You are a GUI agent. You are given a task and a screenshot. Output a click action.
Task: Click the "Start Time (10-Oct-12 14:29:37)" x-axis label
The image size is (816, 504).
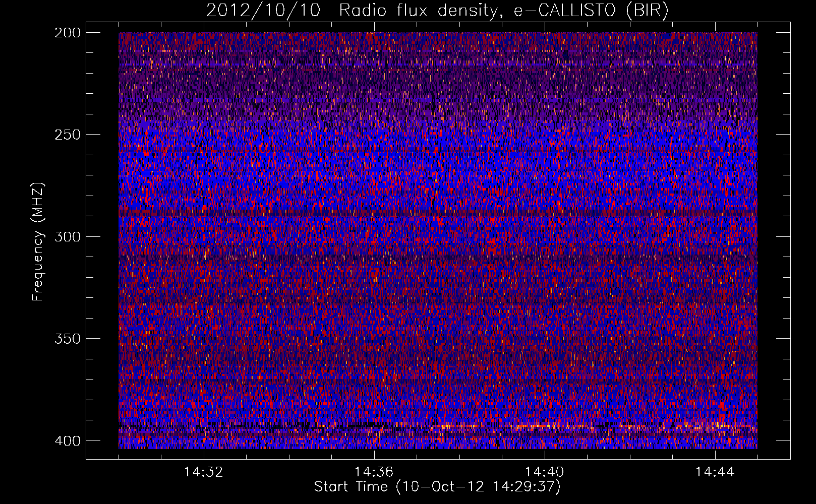click(x=437, y=487)
